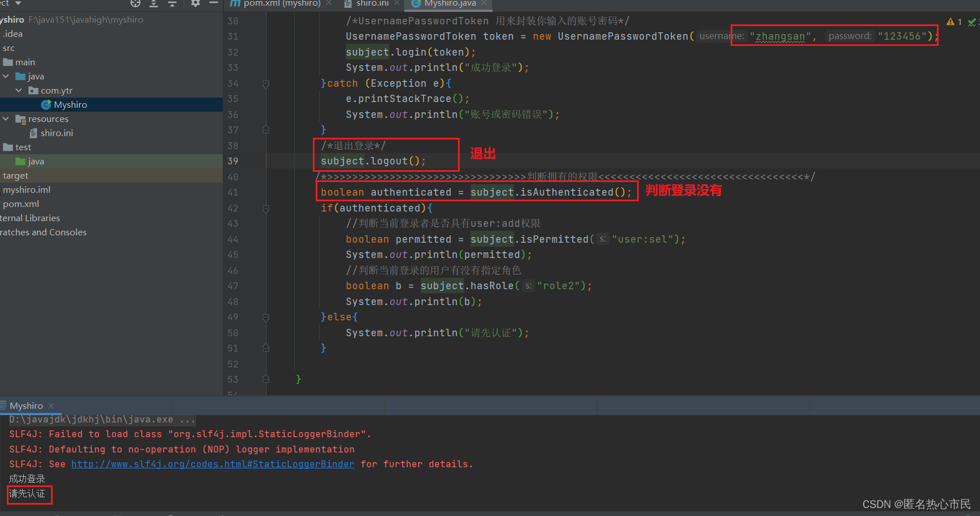Click line number 41 in gutter
Screen dimensions: 980x516
tap(233, 193)
